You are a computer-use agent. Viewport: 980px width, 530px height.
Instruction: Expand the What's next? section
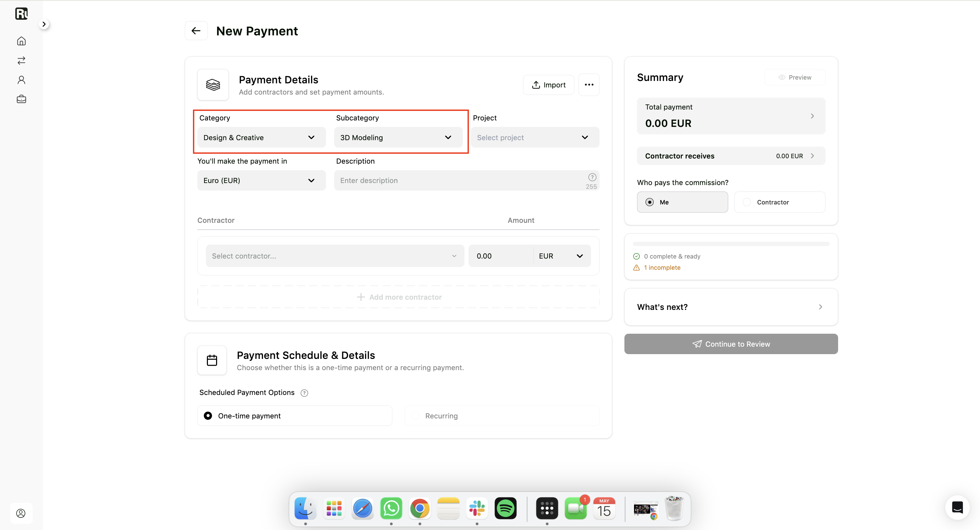click(x=731, y=307)
